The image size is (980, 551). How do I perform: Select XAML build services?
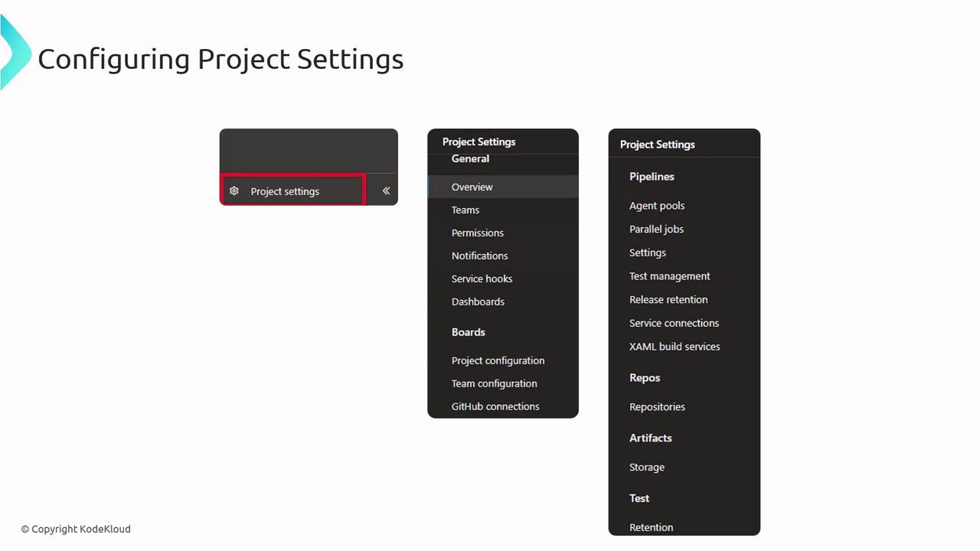[675, 347]
